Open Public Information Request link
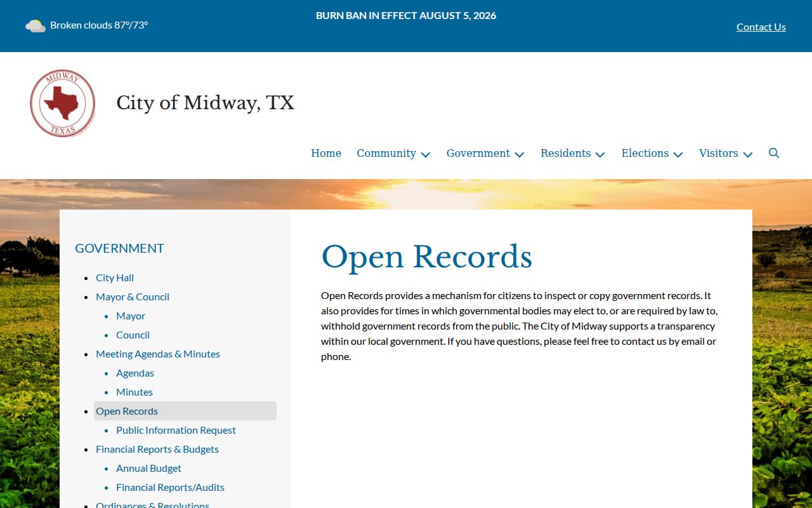Image resolution: width=812 pixels, height=508 pixels. point(176,430)
